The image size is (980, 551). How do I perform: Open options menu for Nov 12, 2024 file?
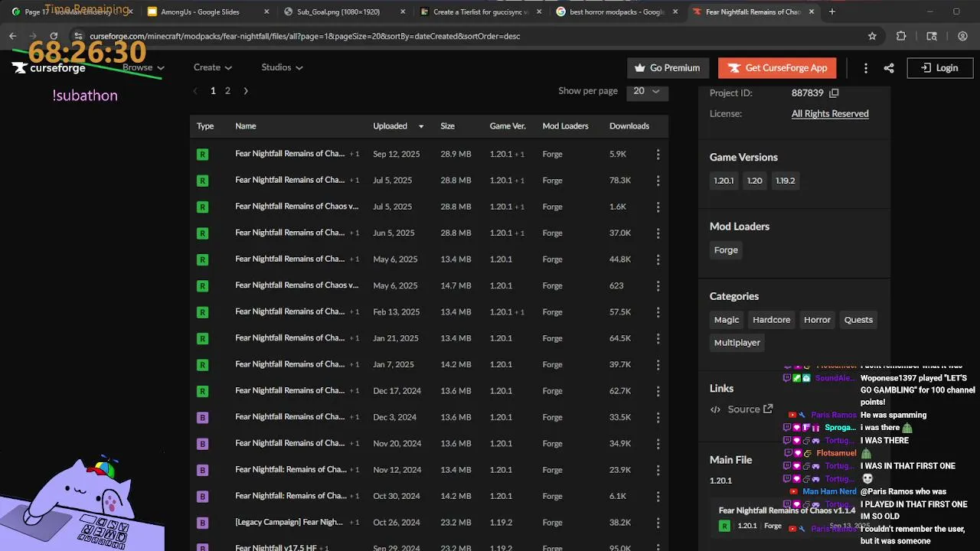658,470
